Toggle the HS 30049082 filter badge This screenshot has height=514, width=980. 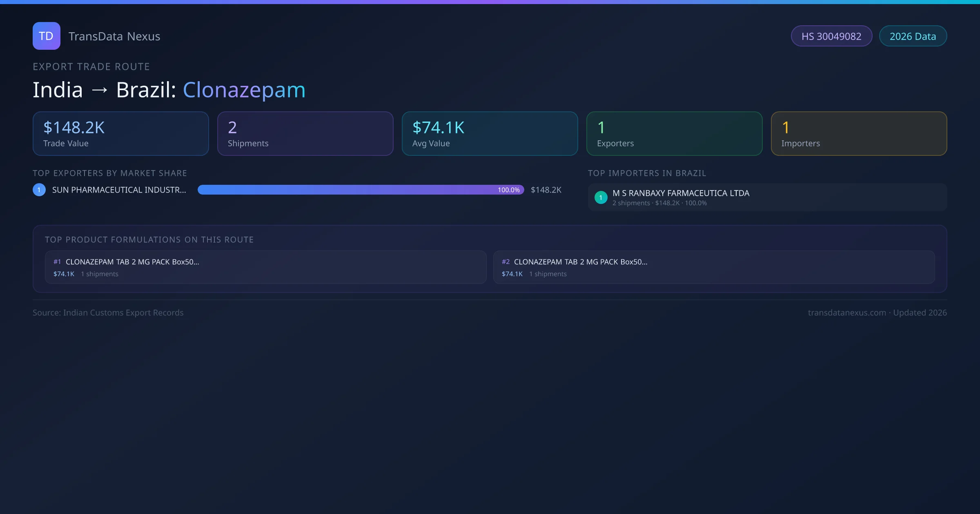coord(831,36)
